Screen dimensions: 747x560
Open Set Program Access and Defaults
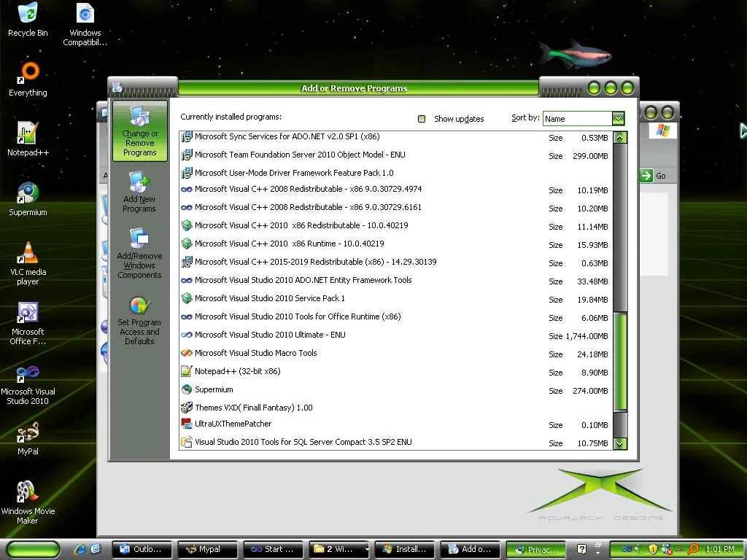pos(139,320)
